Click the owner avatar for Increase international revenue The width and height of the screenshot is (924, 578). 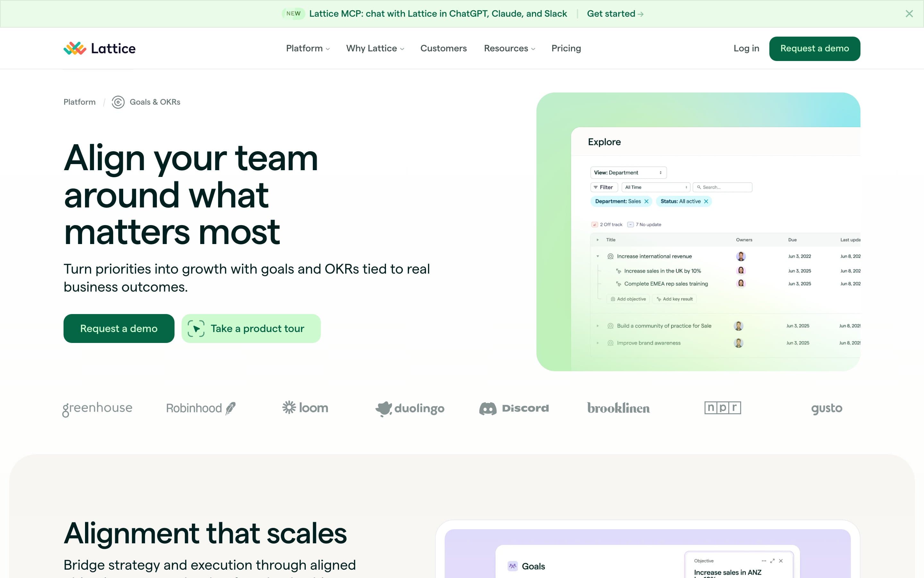(x=741, y=256)
